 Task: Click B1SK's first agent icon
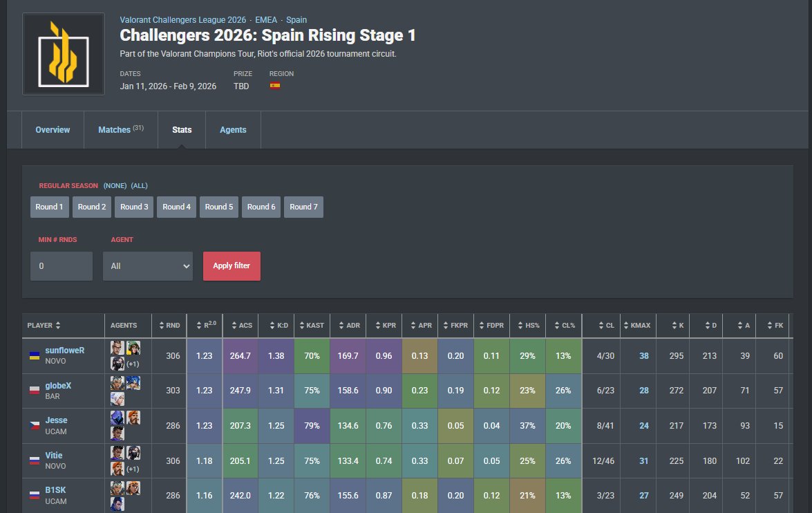coord(117,487)
